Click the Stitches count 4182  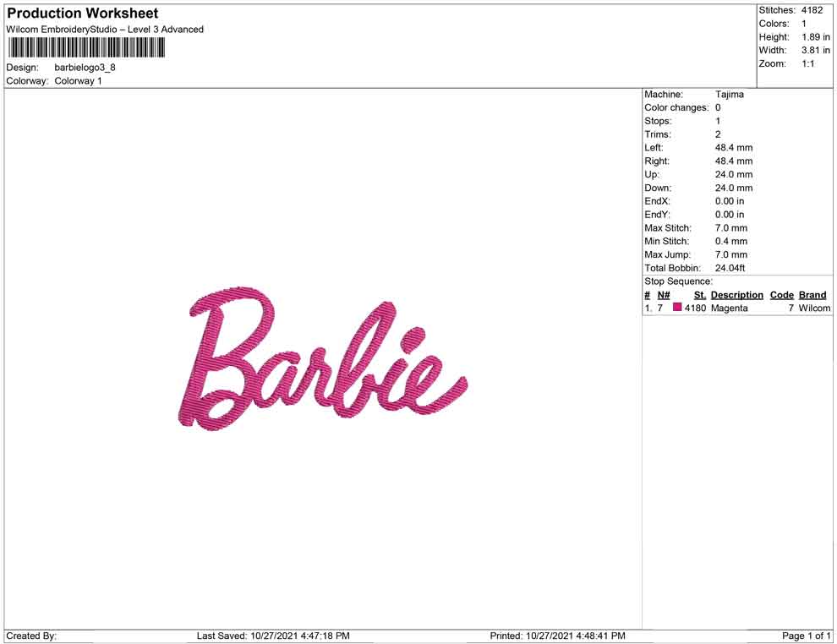tap(812, 10)
